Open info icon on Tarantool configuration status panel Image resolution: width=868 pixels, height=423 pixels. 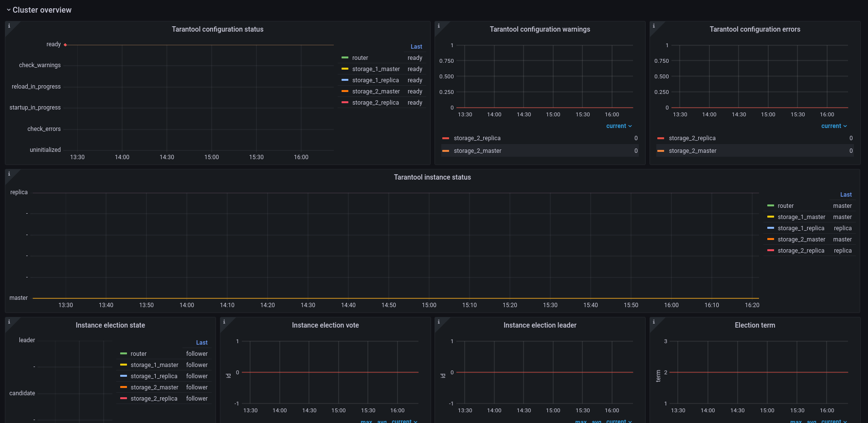tap(9, 26)
